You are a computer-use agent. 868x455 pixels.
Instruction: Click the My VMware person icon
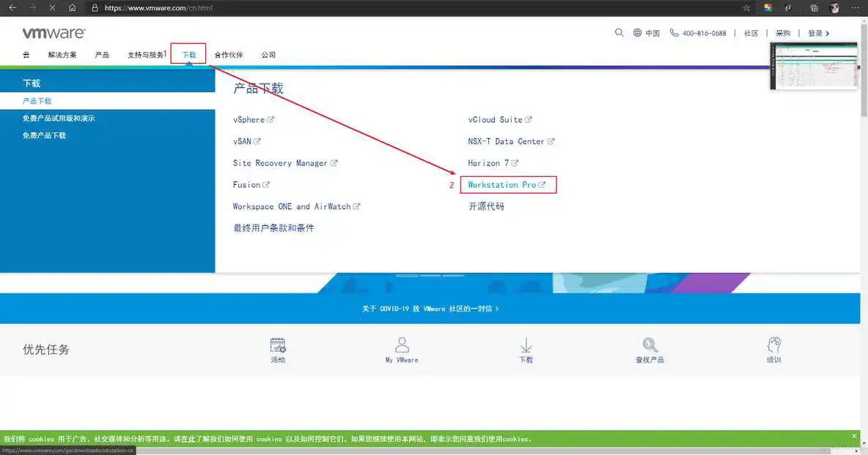(402, 344)
